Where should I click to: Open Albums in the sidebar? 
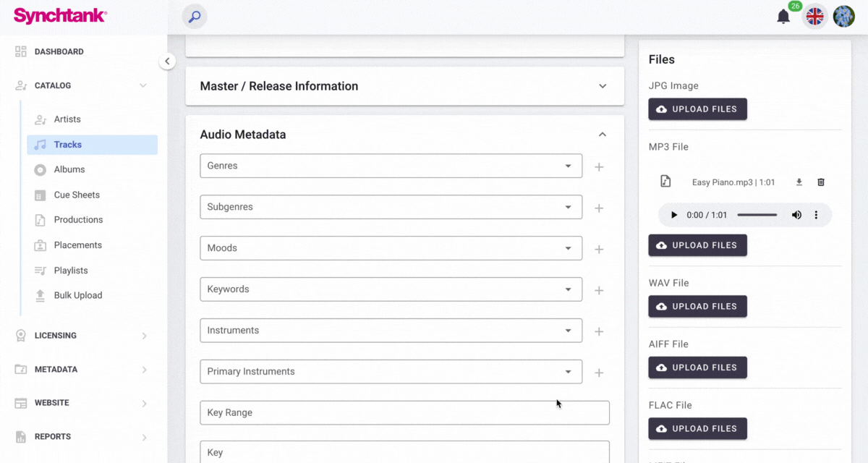coord(69,169)
